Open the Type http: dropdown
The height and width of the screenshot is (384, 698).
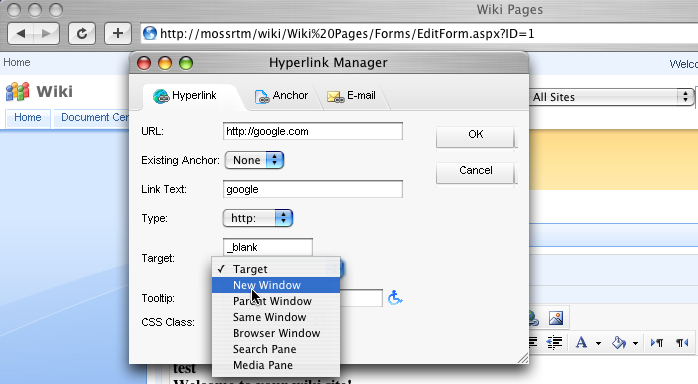click(258, 218)
